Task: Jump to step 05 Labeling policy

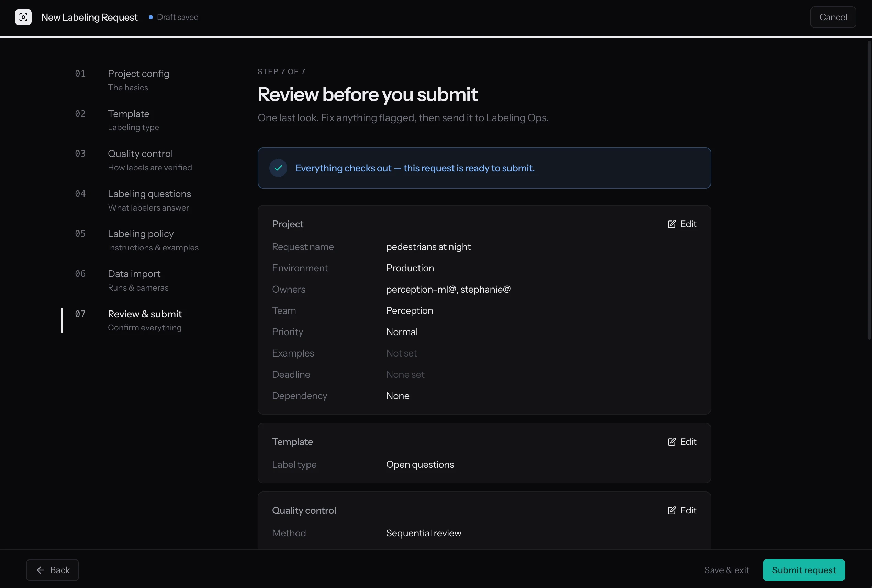Action: [x=139, y=240]
